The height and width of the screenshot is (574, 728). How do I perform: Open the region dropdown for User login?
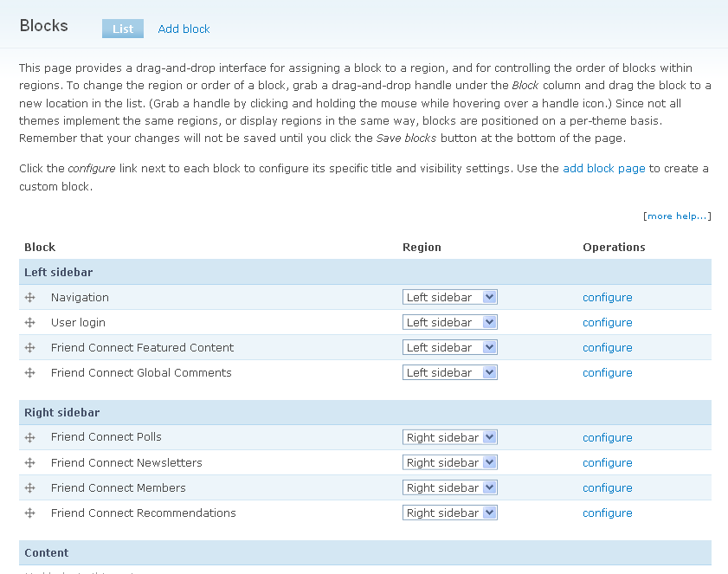[x=449, y=322]
